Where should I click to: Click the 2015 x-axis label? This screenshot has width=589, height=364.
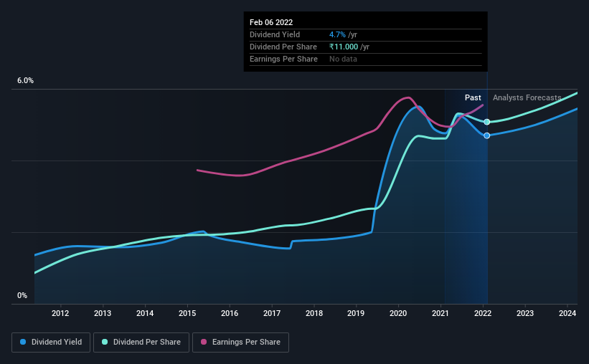187,313
